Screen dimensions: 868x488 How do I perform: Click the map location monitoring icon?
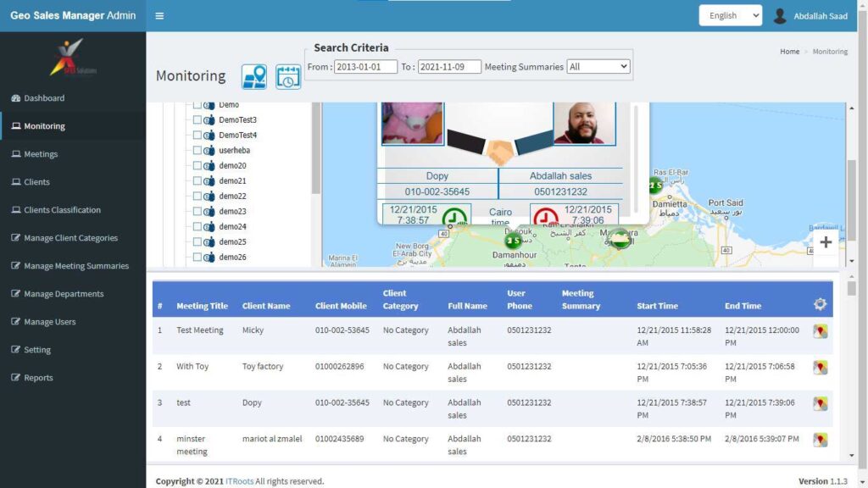click(x=253, y=76)
